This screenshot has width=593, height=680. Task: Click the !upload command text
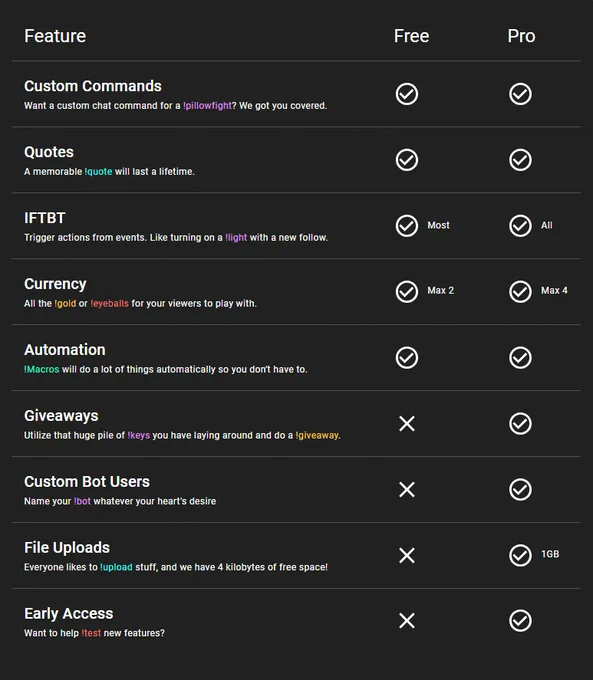116,567
